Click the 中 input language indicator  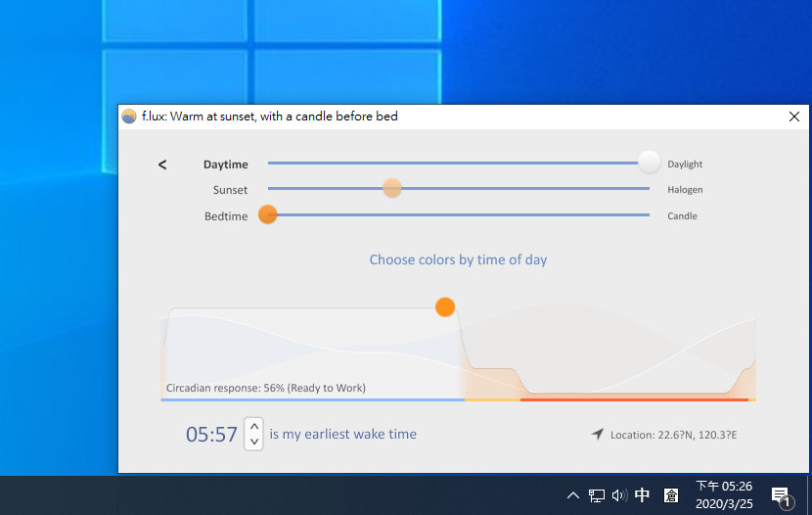point(642,495)
